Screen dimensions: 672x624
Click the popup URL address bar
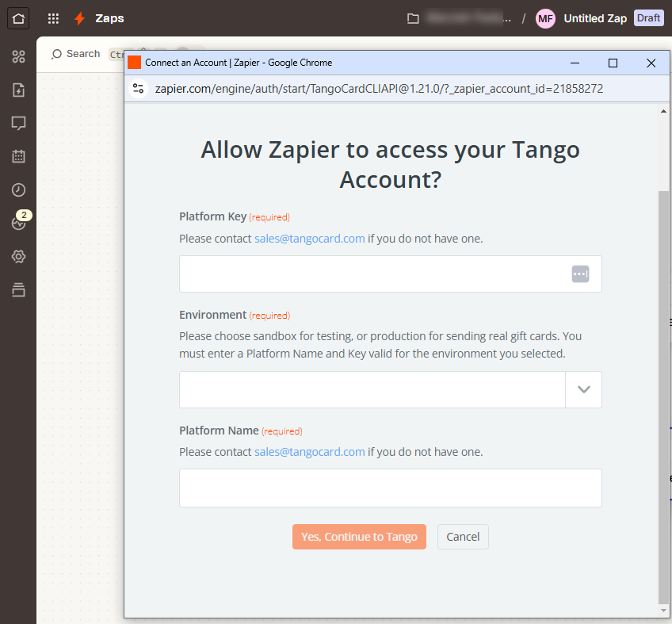pos(379,89)
